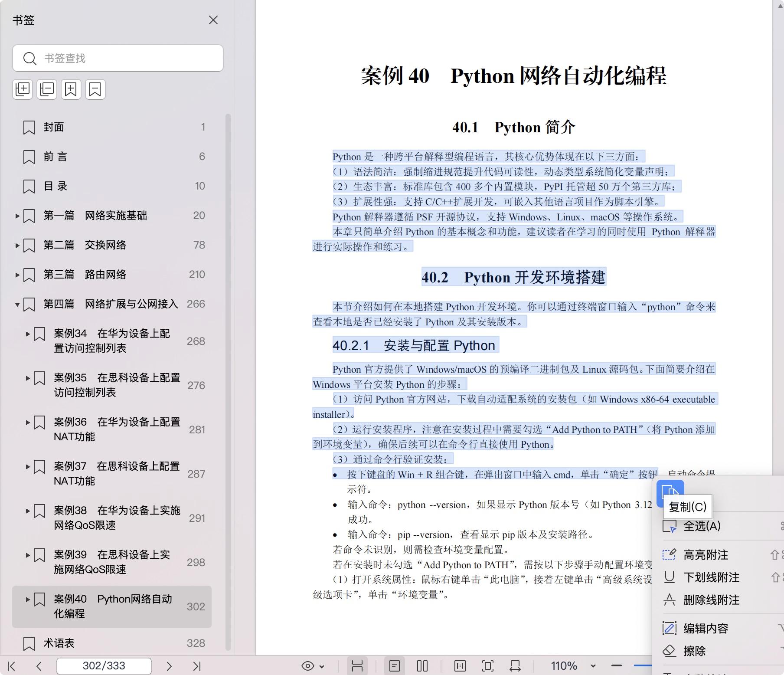The width and height of the screenshot is (784, 675).
Task: Click the 案例 40 Python 网络自动化编程 title
Action: click(513, 76)
